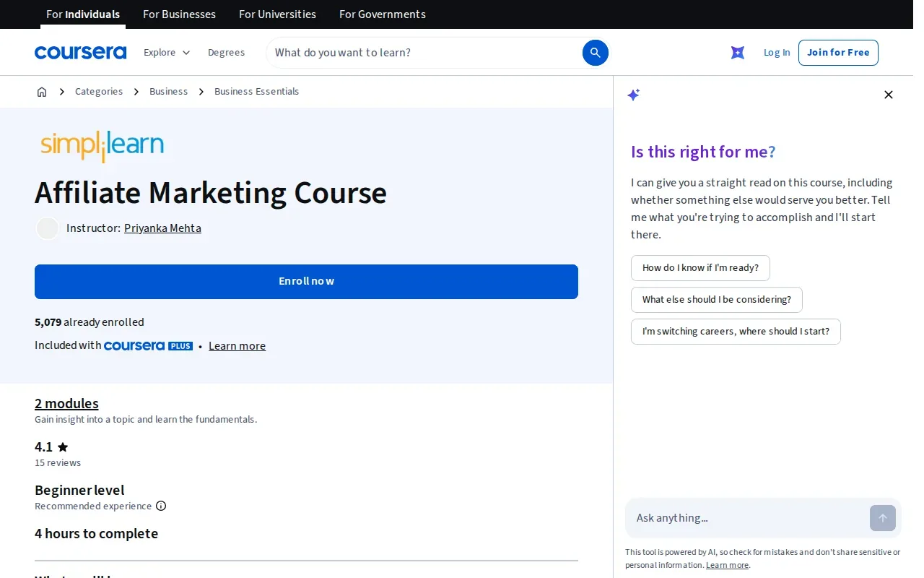Click the sparkle icon atop the AI panel
Screen dimensions: 924x578
[x=634, y=95]
